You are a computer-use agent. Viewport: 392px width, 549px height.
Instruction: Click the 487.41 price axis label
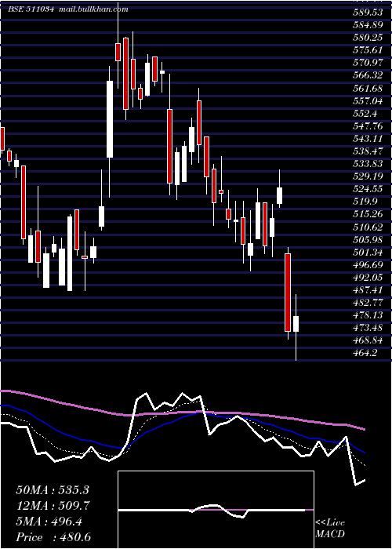pyautogui.click(x=367, y=291)
